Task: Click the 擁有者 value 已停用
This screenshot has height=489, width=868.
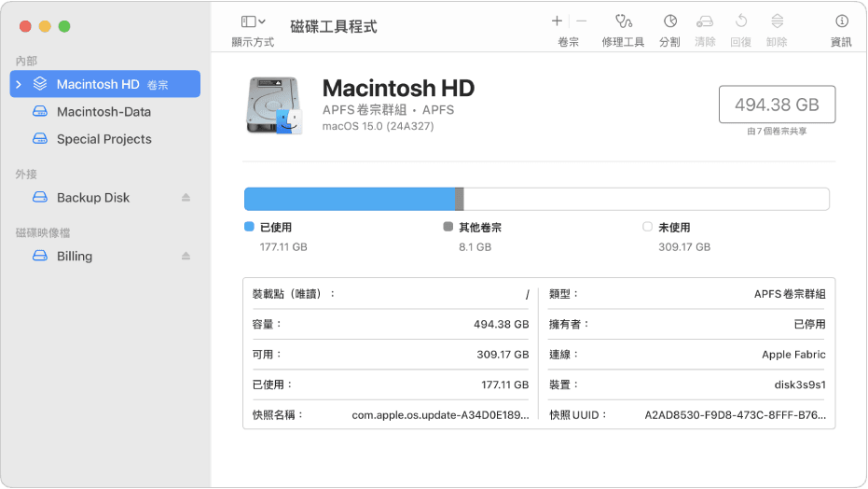Action: [x=810, y=325]
